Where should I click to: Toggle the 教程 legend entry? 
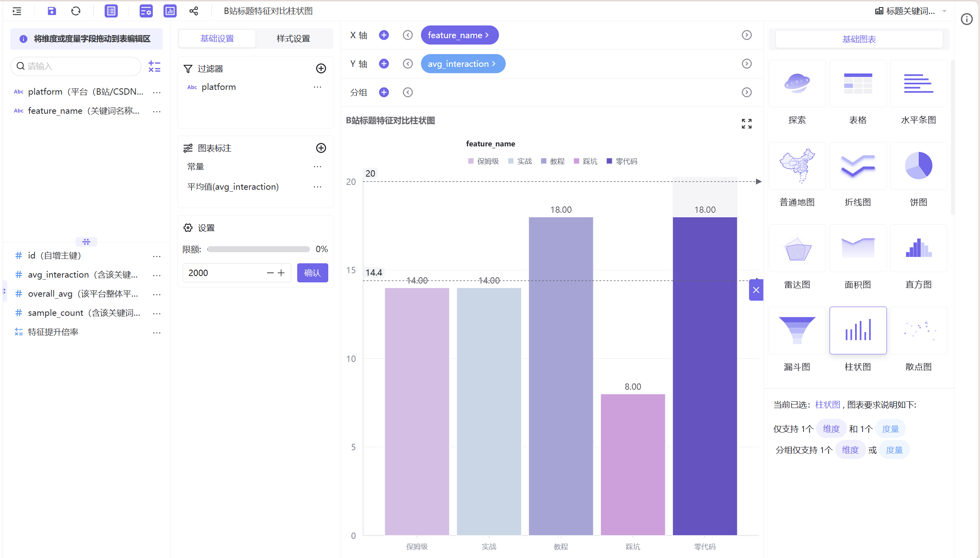click(553, 161)
